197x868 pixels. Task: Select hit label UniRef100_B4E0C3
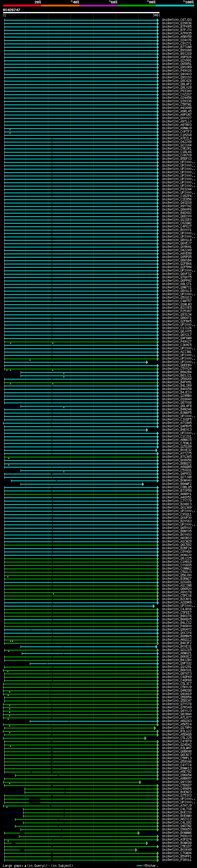[x=177, y=430]
